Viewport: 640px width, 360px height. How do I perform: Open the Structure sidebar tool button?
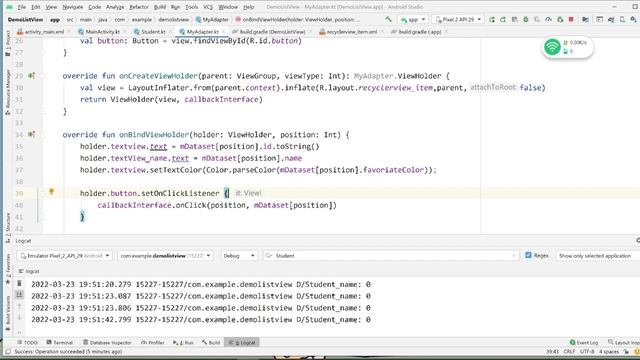[x=8, y=228]
